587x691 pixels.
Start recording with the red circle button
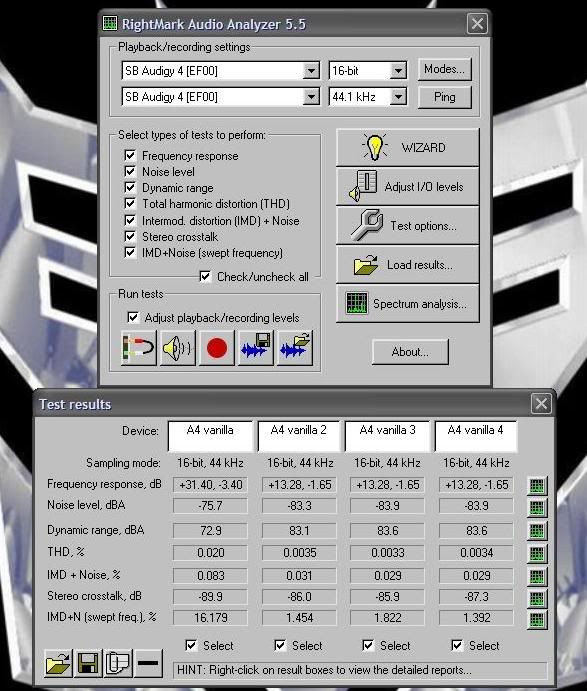click(x=217, y=348)
